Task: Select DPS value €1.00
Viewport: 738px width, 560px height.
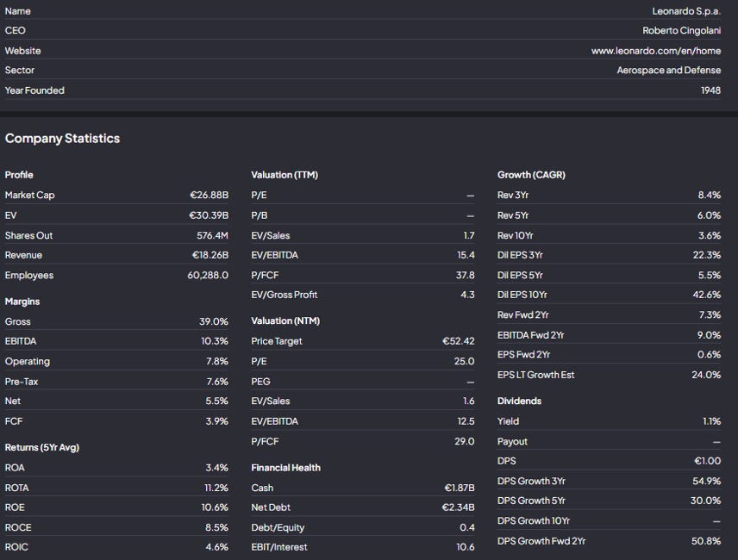Action: click(708, 461)
